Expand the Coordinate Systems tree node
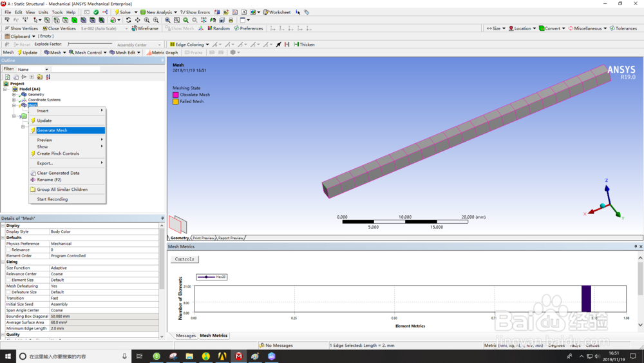Image resolution: width=644 pixels, height=363 pixels. coord(14,100)
